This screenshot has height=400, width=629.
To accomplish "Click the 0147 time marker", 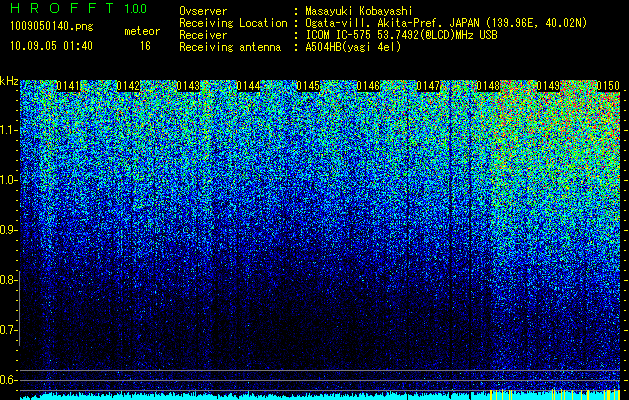I will [x=428, y=85].
